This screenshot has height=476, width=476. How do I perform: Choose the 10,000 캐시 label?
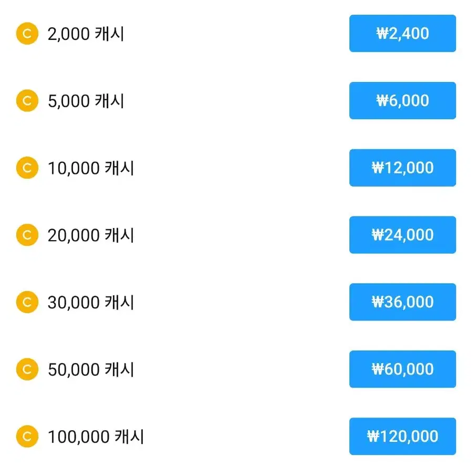tap(91, 168)
